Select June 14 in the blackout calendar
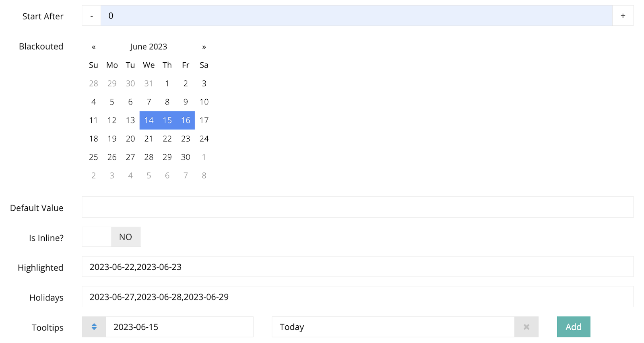 (x=149, y=120)
